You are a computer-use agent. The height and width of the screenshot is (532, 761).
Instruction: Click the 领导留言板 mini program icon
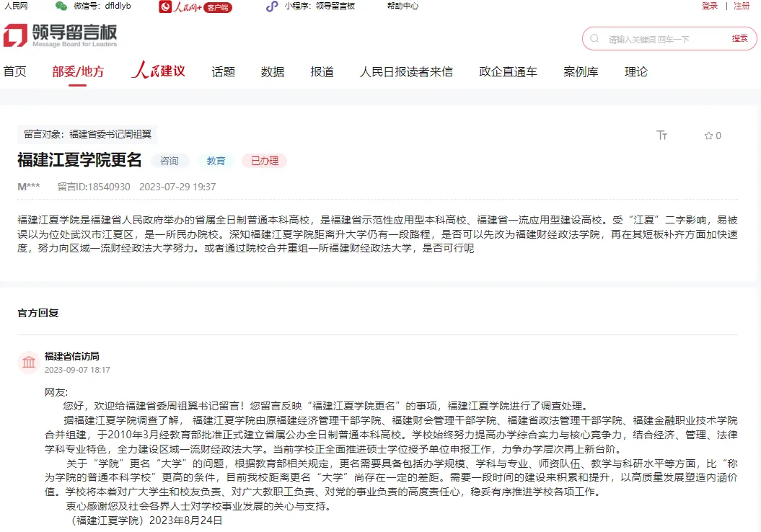tap(270, 6)
